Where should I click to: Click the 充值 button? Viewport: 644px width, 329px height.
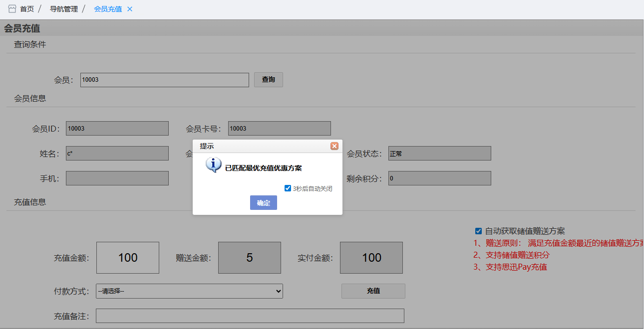373,291
